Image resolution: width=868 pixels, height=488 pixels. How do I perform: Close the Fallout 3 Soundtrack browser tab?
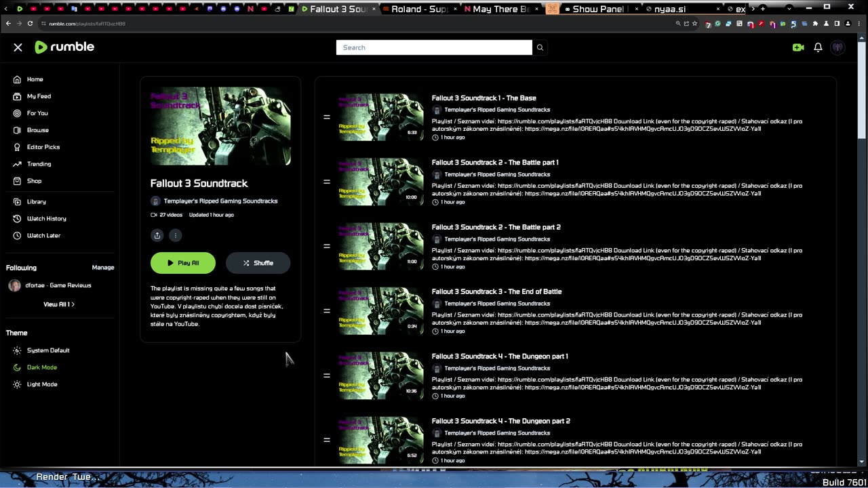click(x=374, y=9)
